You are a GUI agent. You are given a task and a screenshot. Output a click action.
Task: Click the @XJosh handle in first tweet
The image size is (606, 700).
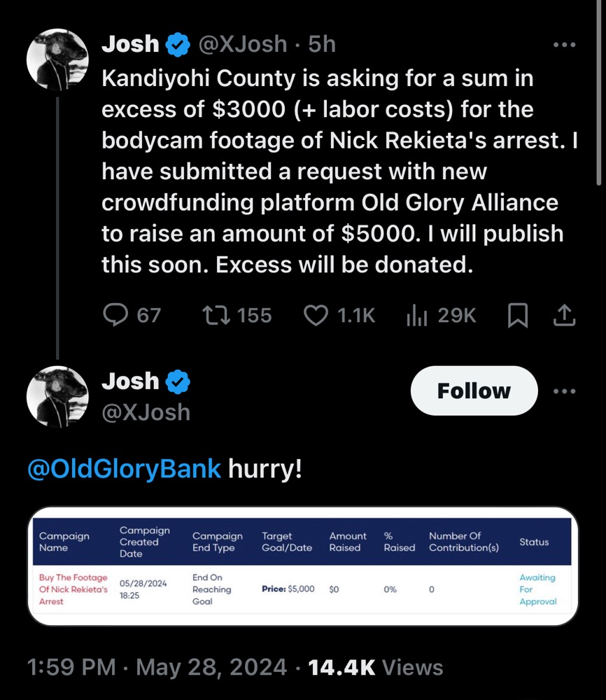(x=243, y=44)
